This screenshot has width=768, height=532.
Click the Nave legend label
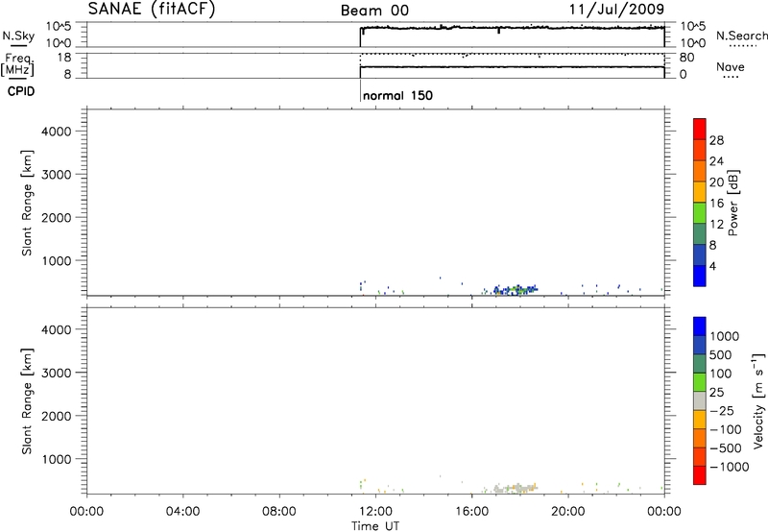[731, 66]
